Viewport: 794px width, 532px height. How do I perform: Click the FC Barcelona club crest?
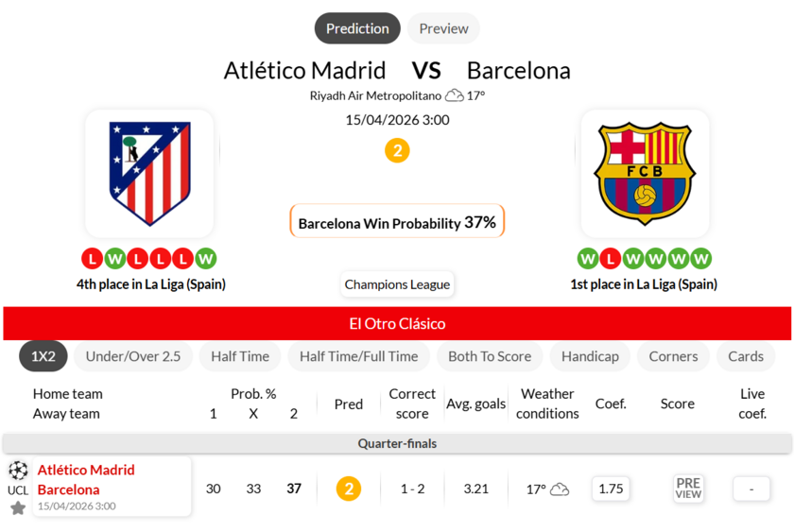click(645, 173)
